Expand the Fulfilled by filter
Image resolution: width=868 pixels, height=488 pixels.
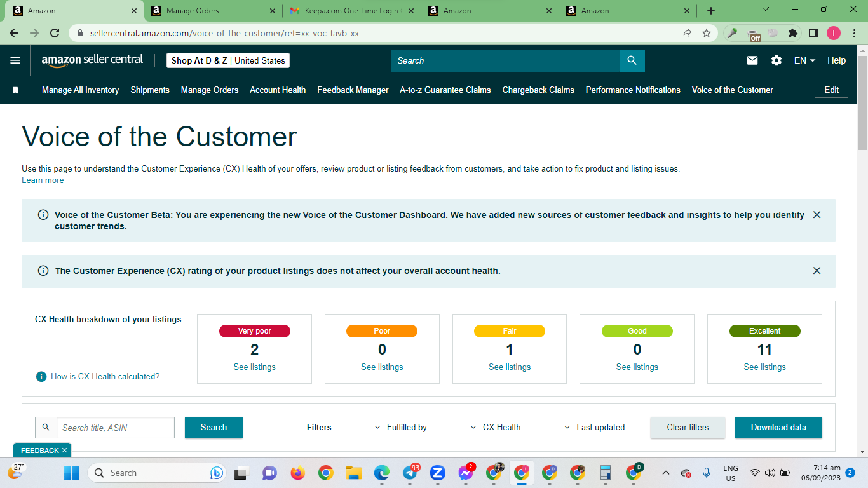point(401,428)
